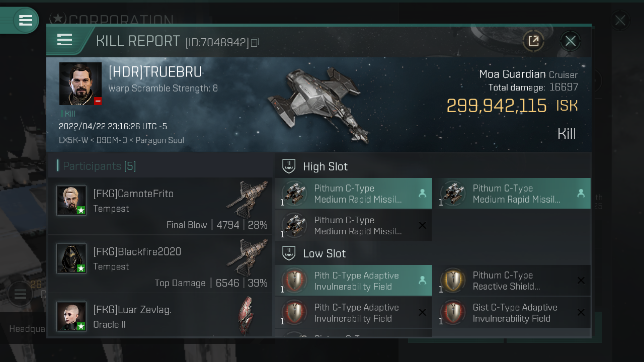The width and height of the screenshot is (644, 362).
Task: View TRUEBRU's character portrait
Action: [80, 84]
